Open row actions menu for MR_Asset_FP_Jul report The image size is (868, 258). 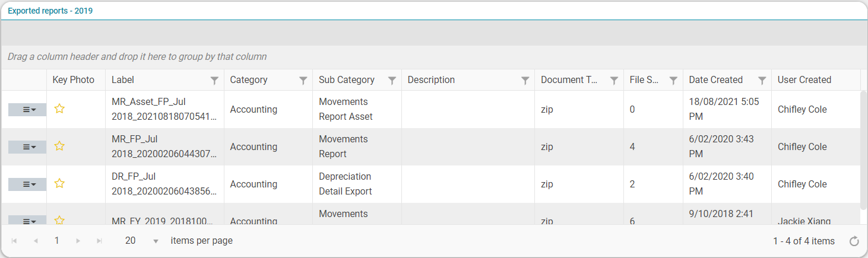coord(27,110)
